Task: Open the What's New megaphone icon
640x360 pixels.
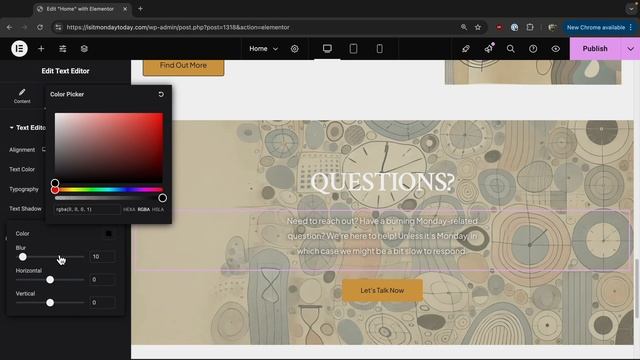Action: point(489,49)
